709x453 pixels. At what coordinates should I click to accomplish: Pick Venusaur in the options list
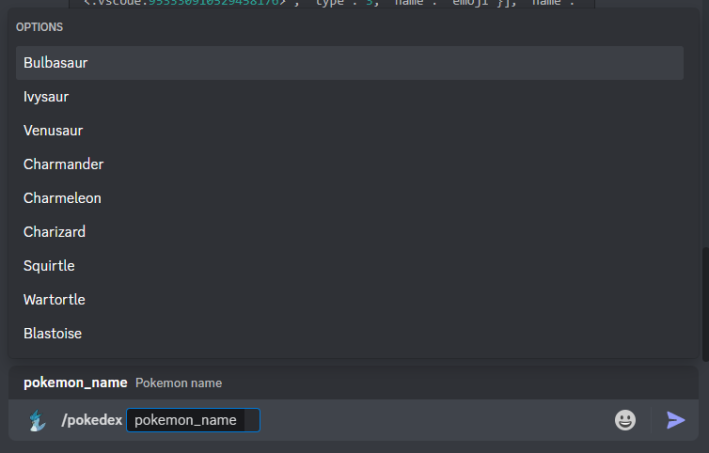point(350,131)
